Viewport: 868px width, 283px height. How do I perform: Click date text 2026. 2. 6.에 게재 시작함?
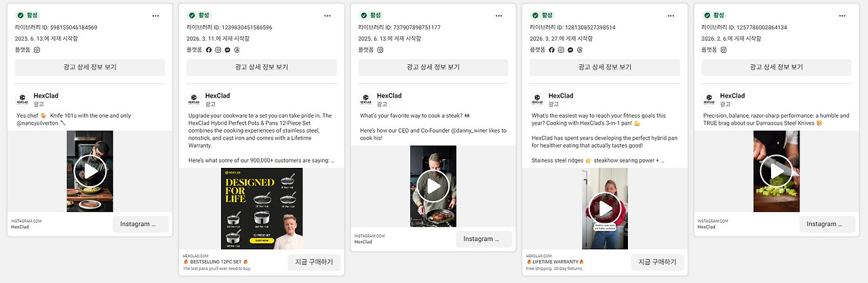[731, 39]
